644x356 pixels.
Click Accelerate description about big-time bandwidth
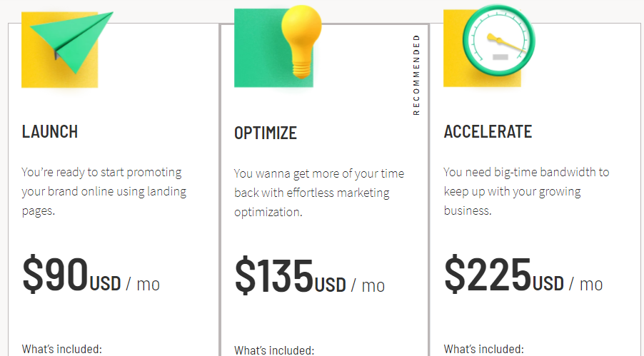pyautogui.click(x=526, y=191)
